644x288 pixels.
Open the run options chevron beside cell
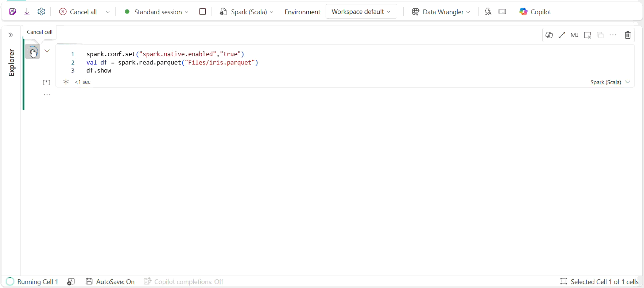click(47, 51)
